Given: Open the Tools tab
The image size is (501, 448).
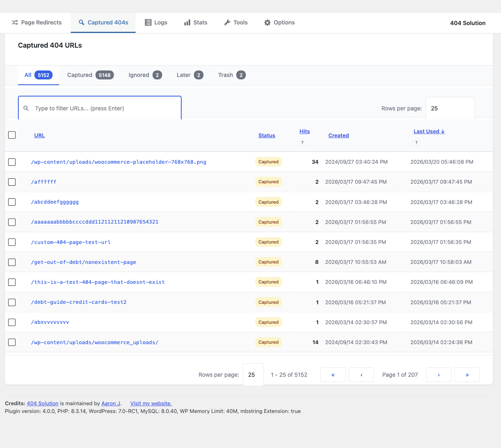Looking at the screenshot, I should pyautogui.click(x=236, y=23).
